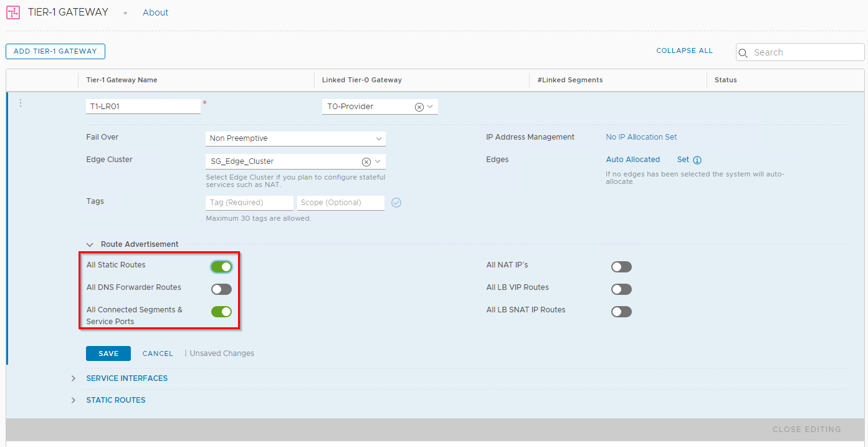Clear the T0-Provider linked gateway selection
Screen dimensions: 868x447
click(x=419, y=107)
